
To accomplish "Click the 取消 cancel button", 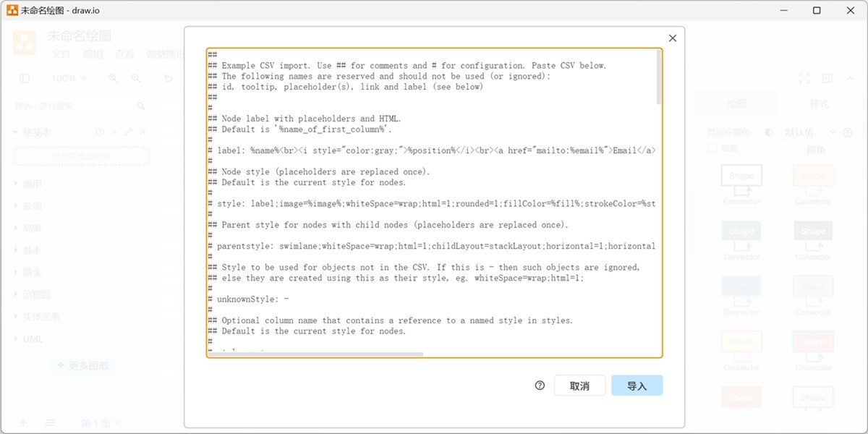I will (x=579, y=386).
